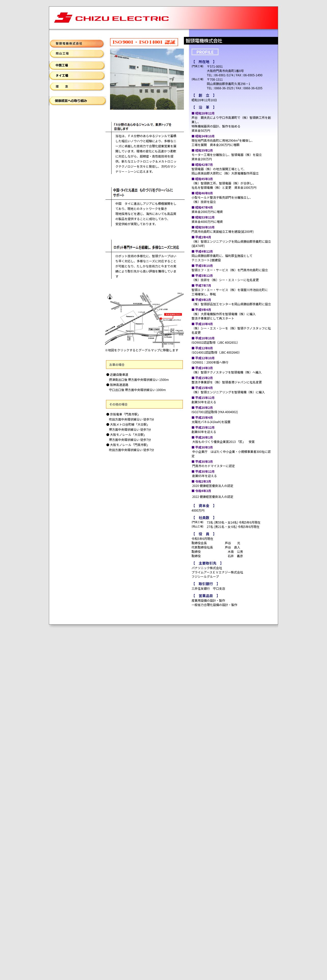Go to the タイ工場 page
The height and width of the screenshot is (980, 327).
coord(77,76)
